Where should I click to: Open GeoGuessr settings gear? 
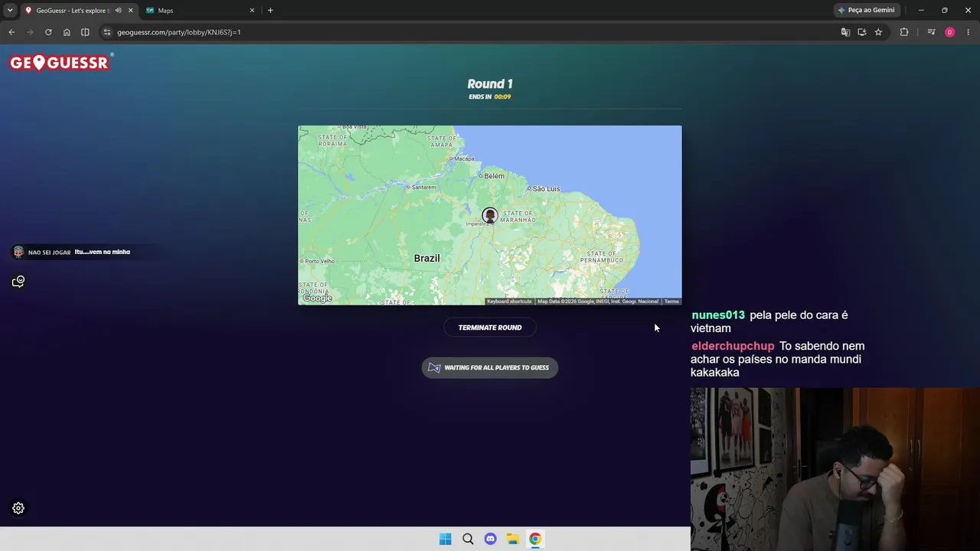[18, 508]
